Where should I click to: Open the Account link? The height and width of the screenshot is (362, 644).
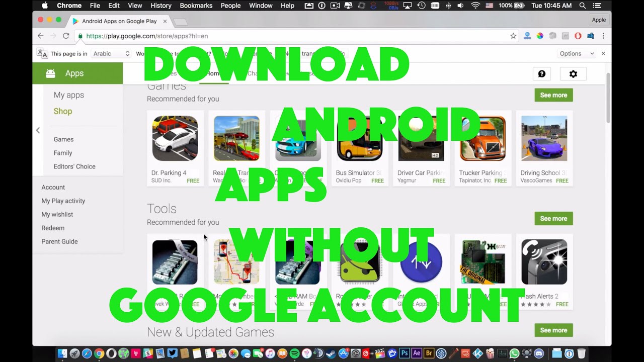(x=53, y=187)
